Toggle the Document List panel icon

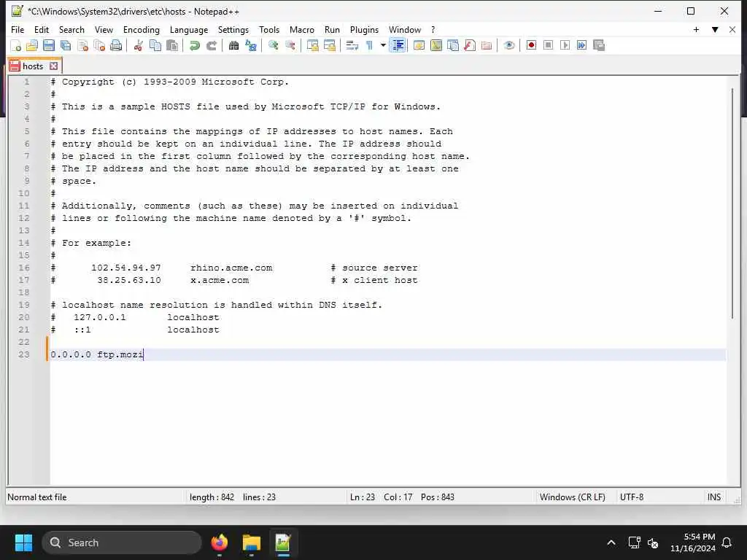point(452,46)
